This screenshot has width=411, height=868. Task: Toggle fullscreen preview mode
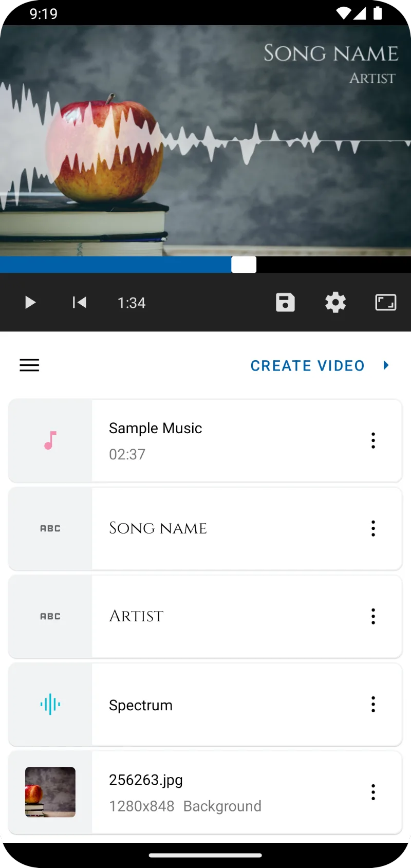pos(386,302)
